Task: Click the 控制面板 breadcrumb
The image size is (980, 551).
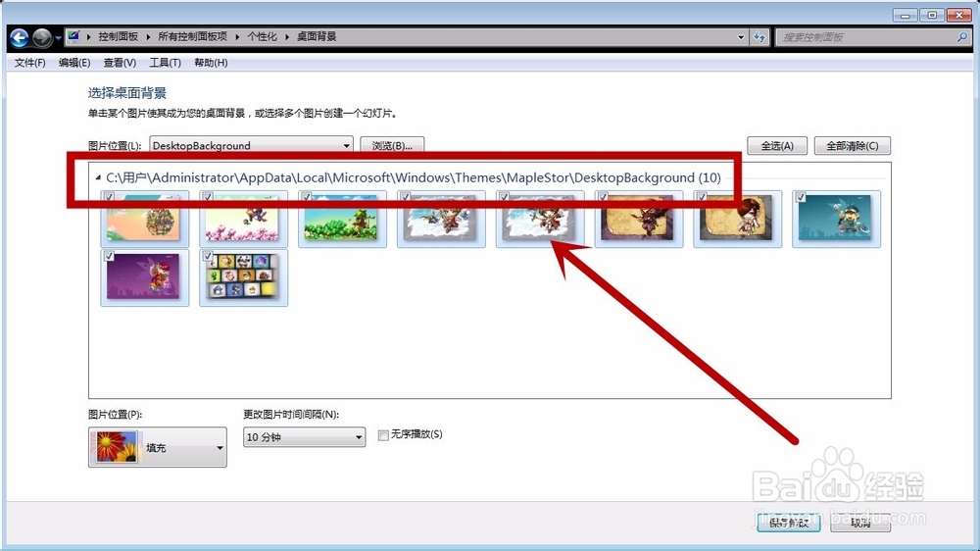Action: (119, 37)
